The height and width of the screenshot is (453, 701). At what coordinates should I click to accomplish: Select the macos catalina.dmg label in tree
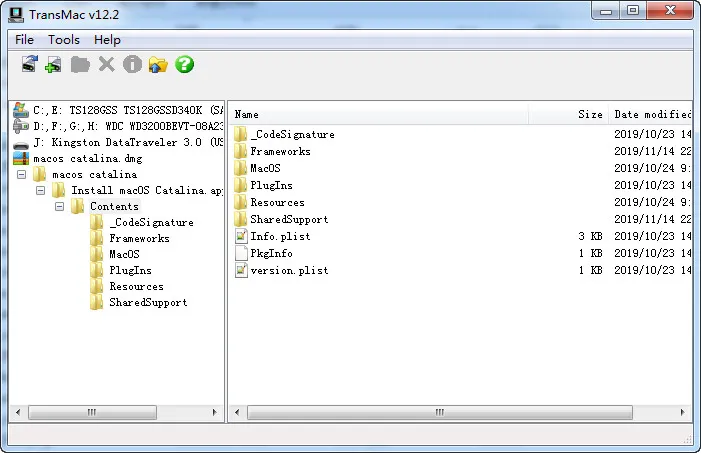pos(88,158)
